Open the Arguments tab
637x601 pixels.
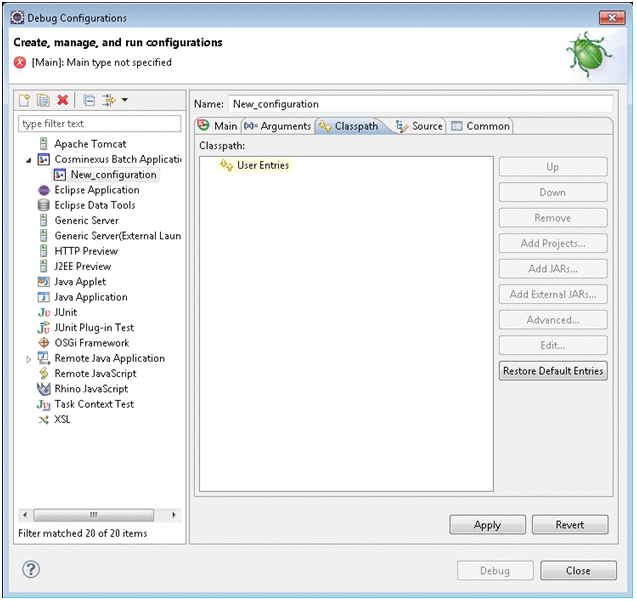pyautogui.click(x=278, y=126)
